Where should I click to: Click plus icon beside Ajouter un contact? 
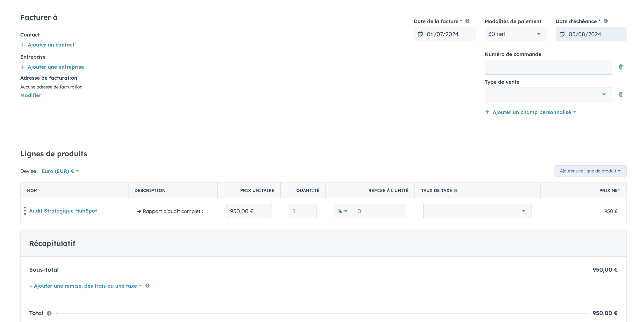pos(23,45)
